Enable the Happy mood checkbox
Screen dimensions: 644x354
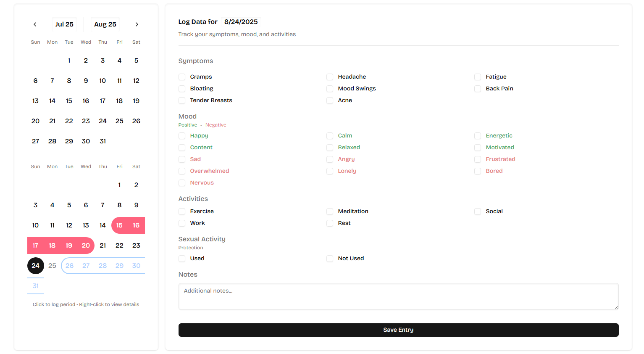pyautogui.click(x=182, y=136)
